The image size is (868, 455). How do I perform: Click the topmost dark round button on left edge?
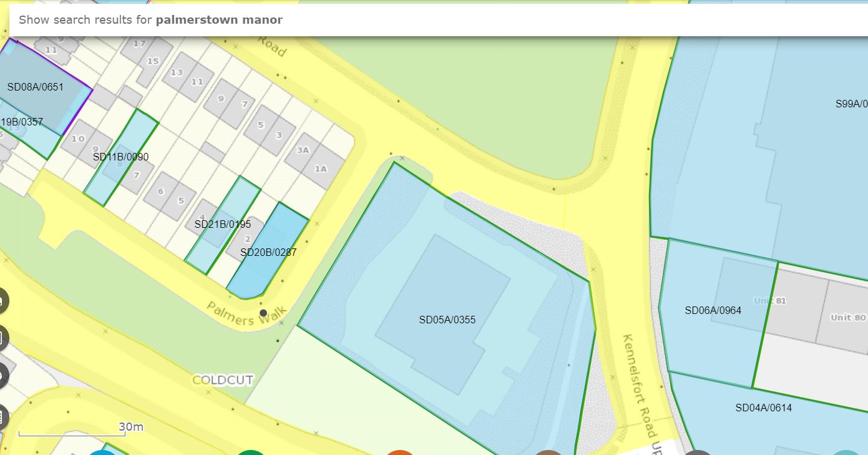tap(2, 301)
